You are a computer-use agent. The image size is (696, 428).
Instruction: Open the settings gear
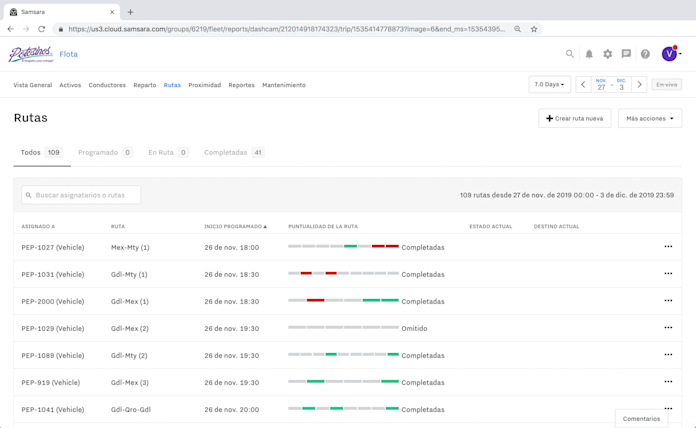pos(608,54)
